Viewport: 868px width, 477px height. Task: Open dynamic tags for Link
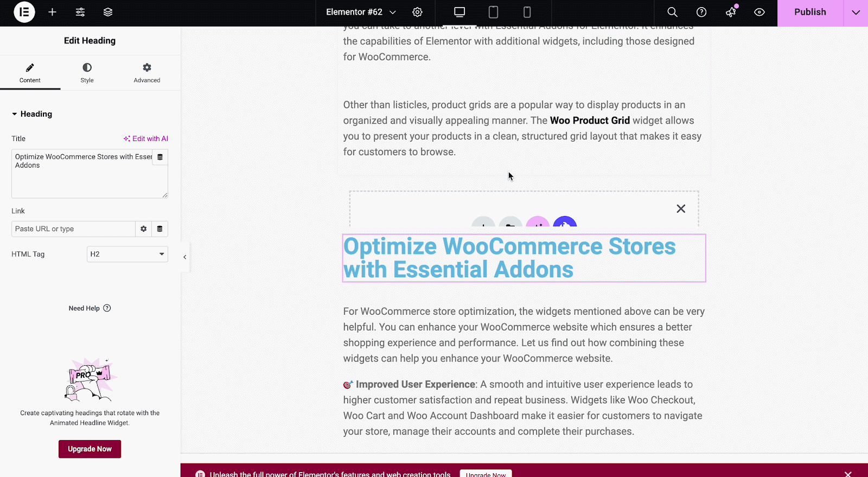[x=159, y=229]
